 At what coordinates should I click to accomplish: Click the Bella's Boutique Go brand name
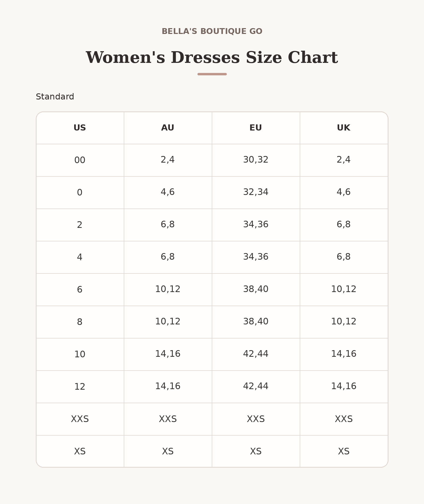[212, 31]
